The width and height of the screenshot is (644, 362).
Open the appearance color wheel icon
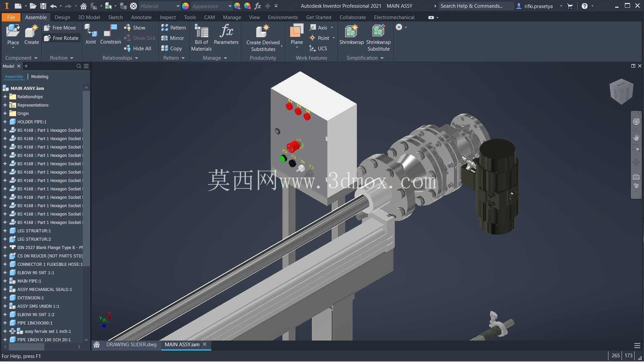coord(185,6)
